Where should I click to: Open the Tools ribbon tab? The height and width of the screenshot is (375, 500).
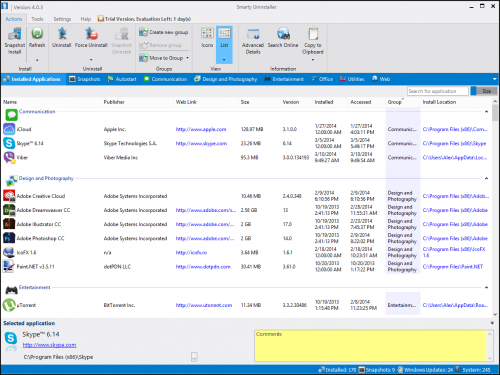pos(37,19)
